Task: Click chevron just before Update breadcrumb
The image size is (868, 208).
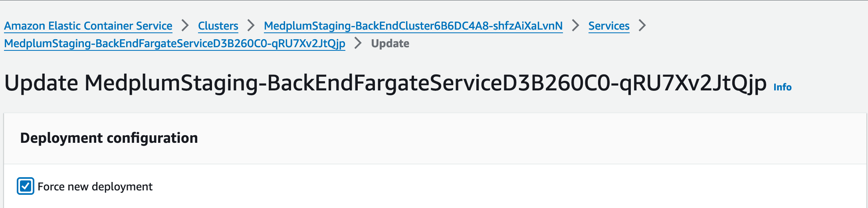Action: [x=358, y=43]
